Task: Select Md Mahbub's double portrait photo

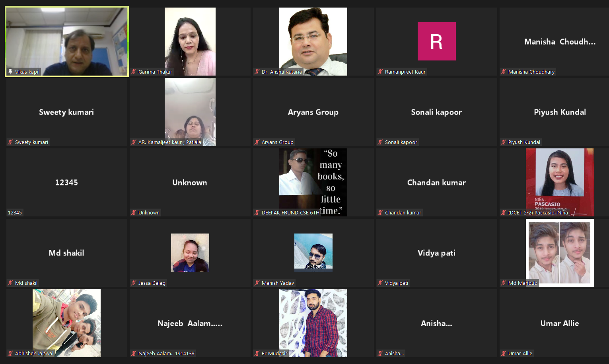Action: point(560,253)
